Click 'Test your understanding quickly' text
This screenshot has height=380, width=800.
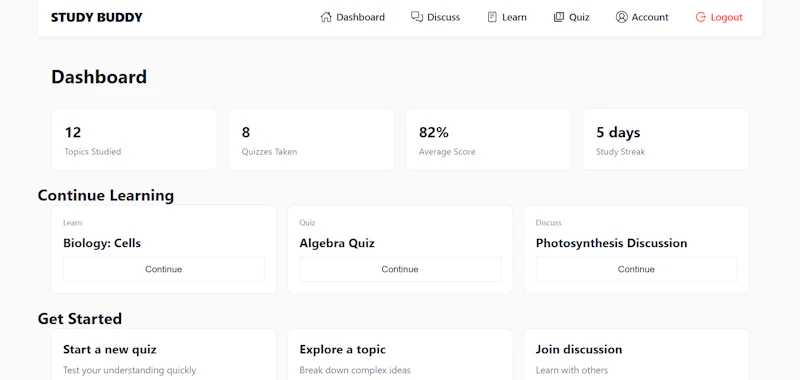(x=130, y=370)
